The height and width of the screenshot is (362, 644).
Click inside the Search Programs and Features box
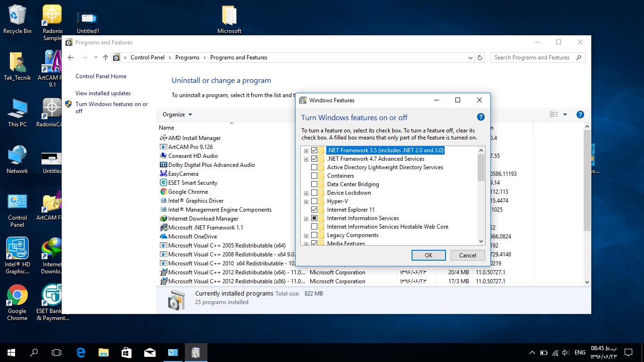point(538,58)
